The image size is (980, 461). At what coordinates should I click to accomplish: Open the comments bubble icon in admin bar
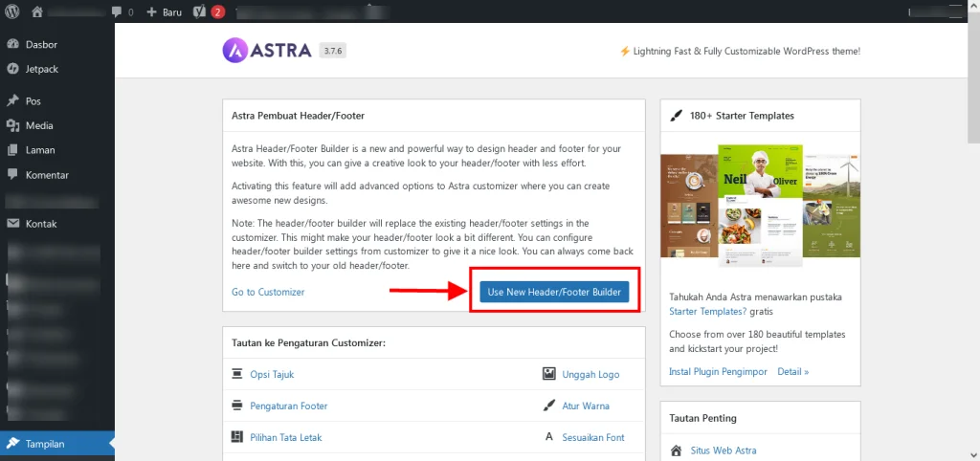click(x=117, y=12)
